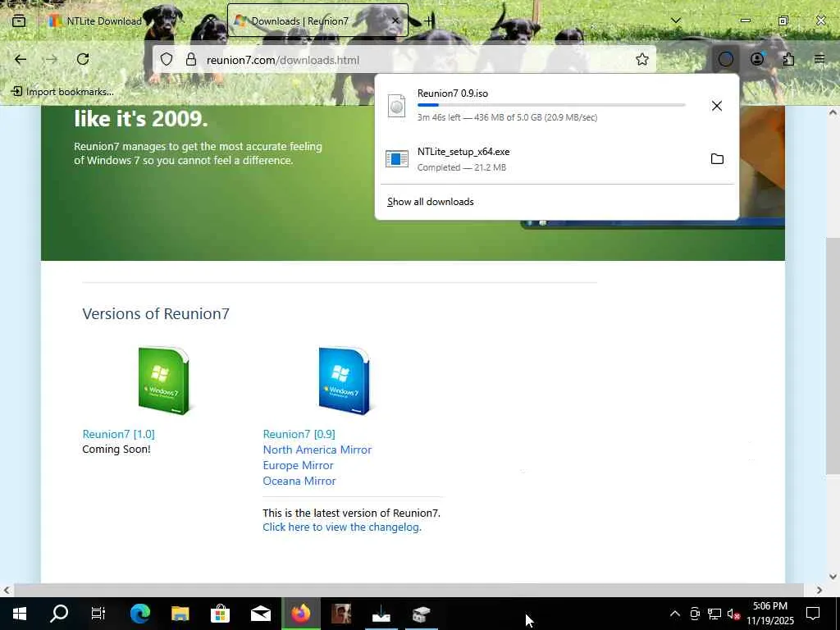Screen dimensions: 840x630
Task: Open the Windows Start menu
Action: click(20, 614)
